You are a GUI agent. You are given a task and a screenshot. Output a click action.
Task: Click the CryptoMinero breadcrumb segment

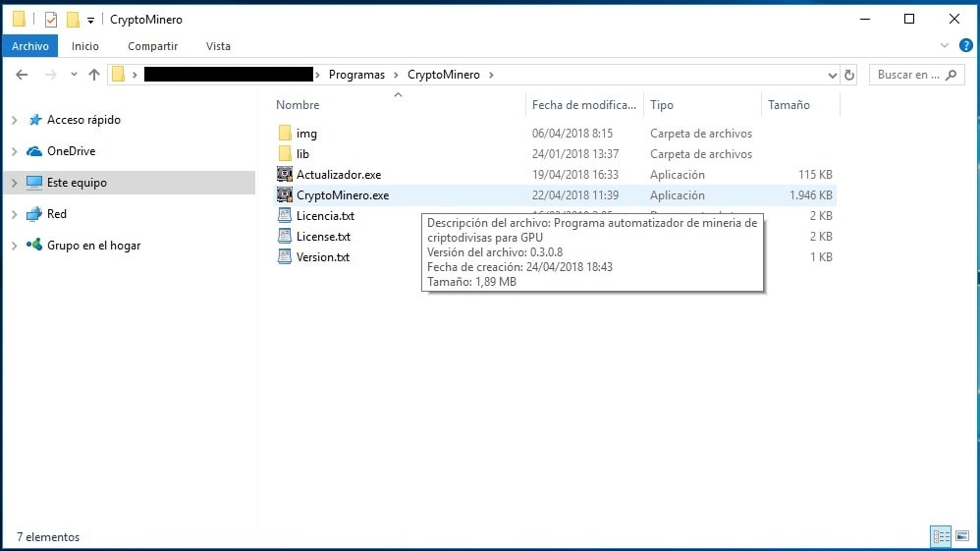(444, 75)
